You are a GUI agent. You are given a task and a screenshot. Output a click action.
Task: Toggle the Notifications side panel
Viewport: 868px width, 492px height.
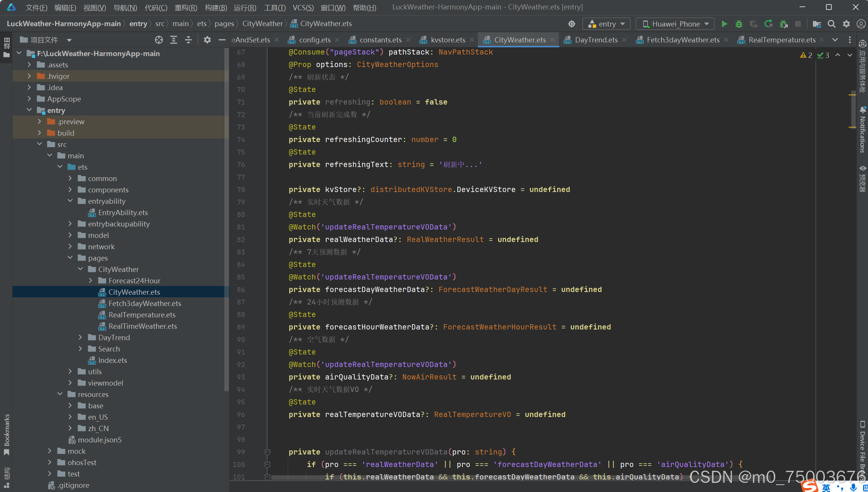tap(862, 129)
